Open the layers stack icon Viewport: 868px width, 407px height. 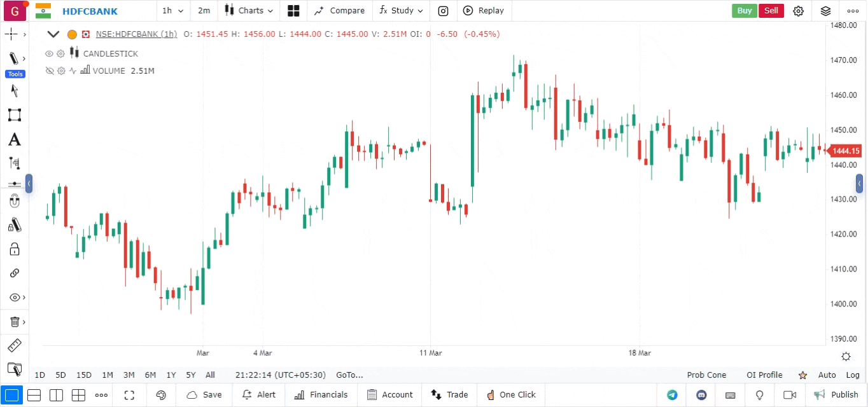tap(825, 11)
